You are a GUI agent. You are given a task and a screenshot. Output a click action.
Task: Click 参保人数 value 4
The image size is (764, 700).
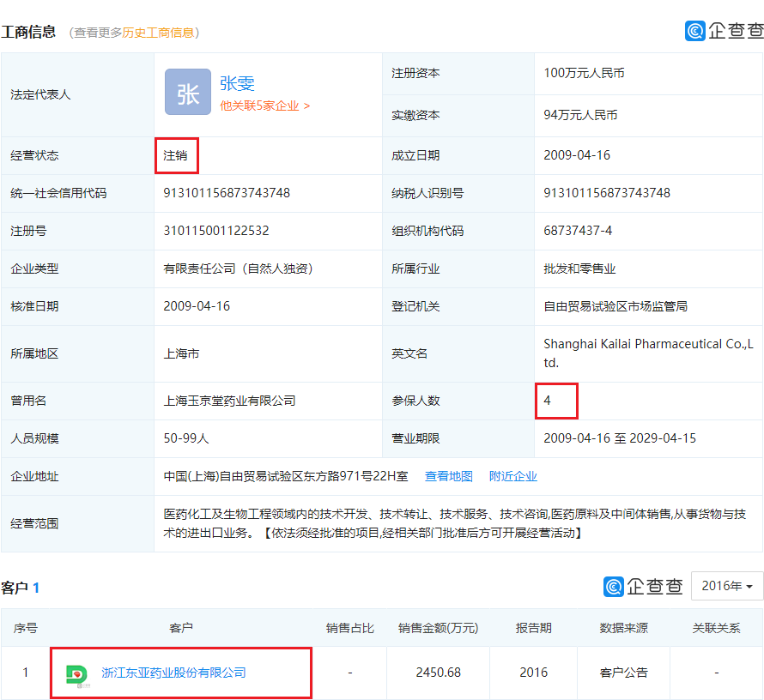[547, 401]
